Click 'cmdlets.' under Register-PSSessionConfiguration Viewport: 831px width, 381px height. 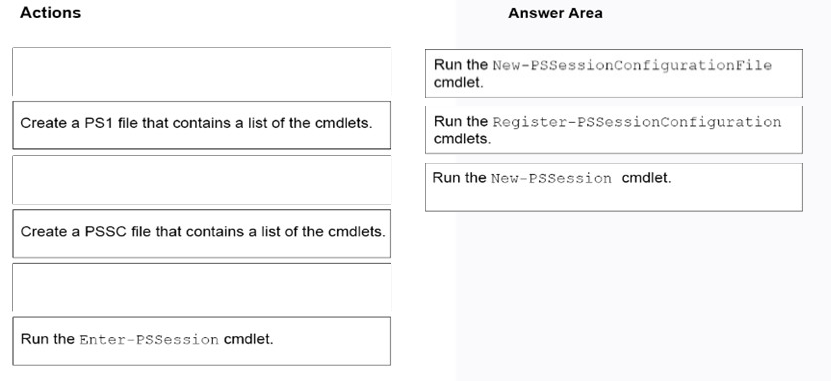(x=462, y=139)
